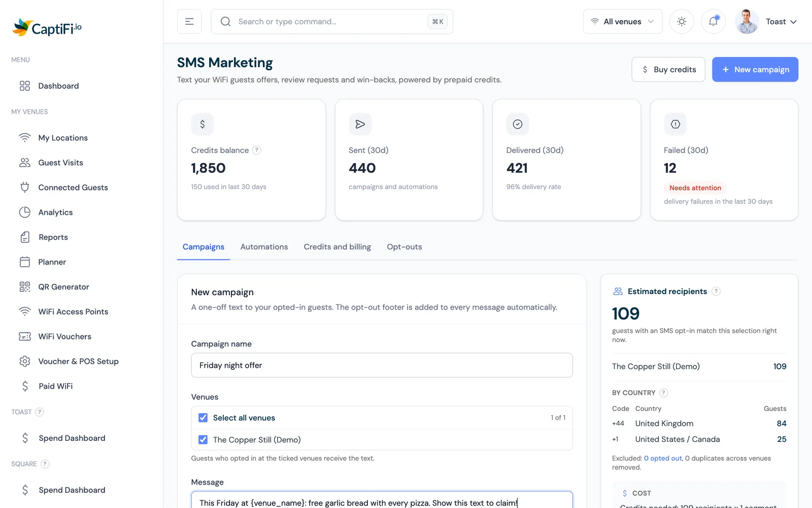The width and height of the screenshot is (812, 508).
Task: Open QR Generator from sidebar
Action: (63, 287)
